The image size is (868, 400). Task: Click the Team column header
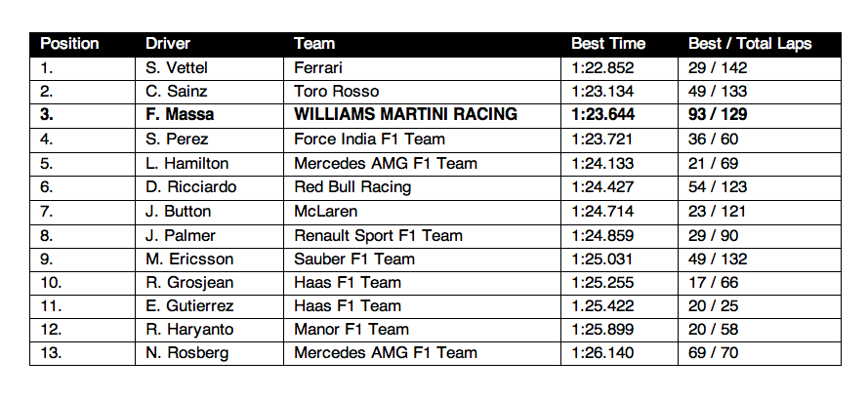(x=314, y=44)
